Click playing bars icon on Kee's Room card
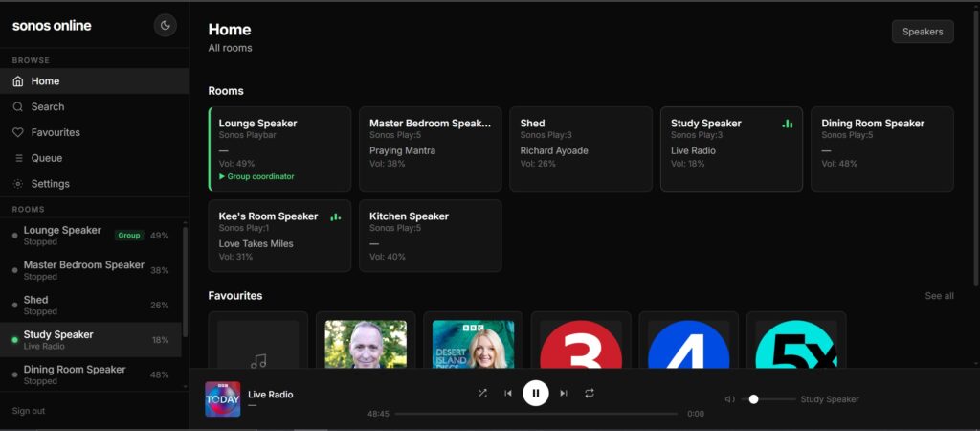This screenshot has height=431, width=980. (336, 216)
